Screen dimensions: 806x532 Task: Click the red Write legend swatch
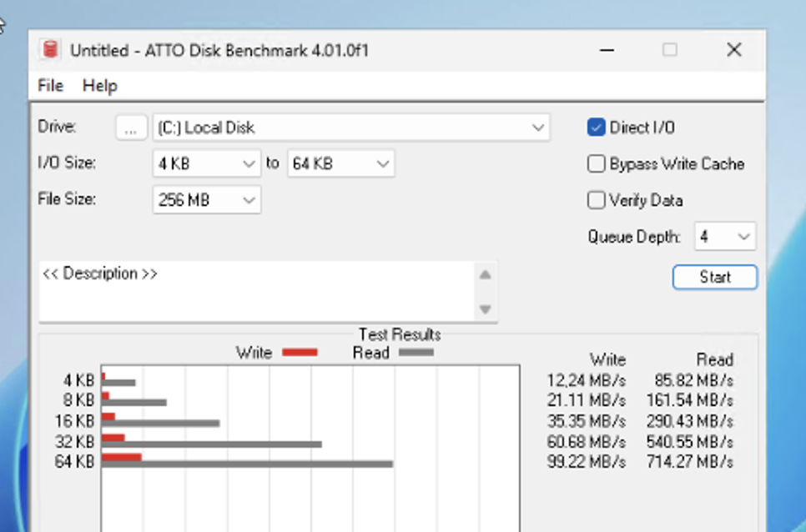[300, 352]
